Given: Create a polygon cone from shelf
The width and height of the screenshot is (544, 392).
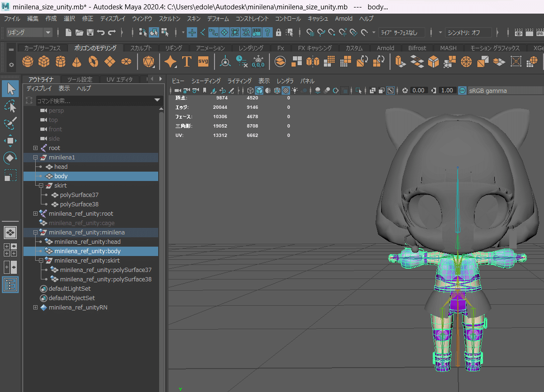Looking at the screenshot, I should coord(77,62).
